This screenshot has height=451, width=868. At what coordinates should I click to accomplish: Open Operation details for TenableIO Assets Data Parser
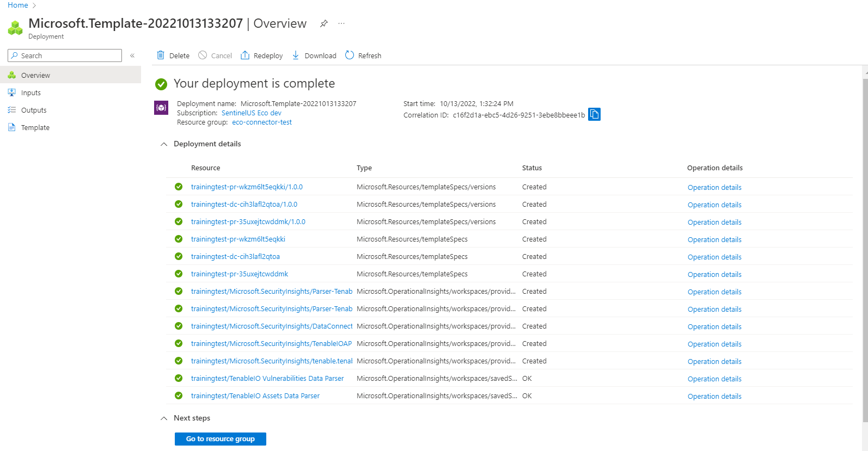[714, 396]
